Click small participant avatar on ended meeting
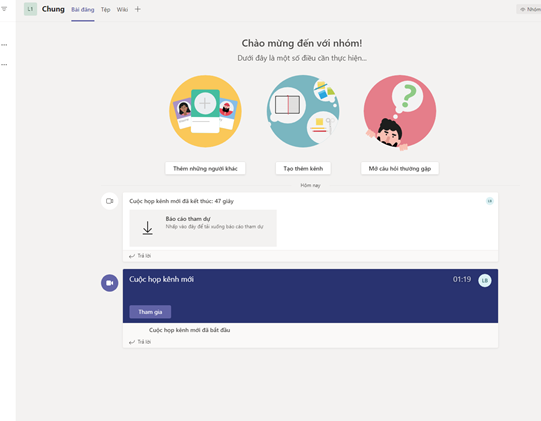This screenshot has width=541, height=421. pyautogui.click(x=490, y=201)
